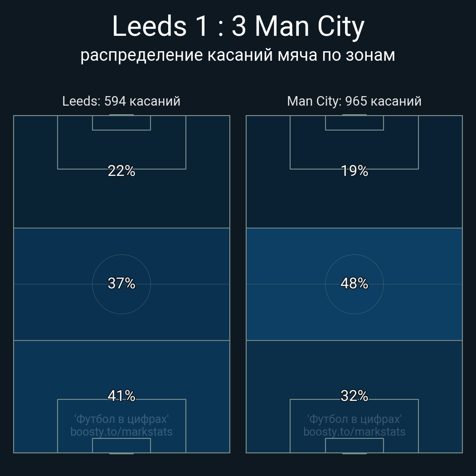Click the Man City name in the main title
This screenshot has width=476, height=476.
coord(310,26)
